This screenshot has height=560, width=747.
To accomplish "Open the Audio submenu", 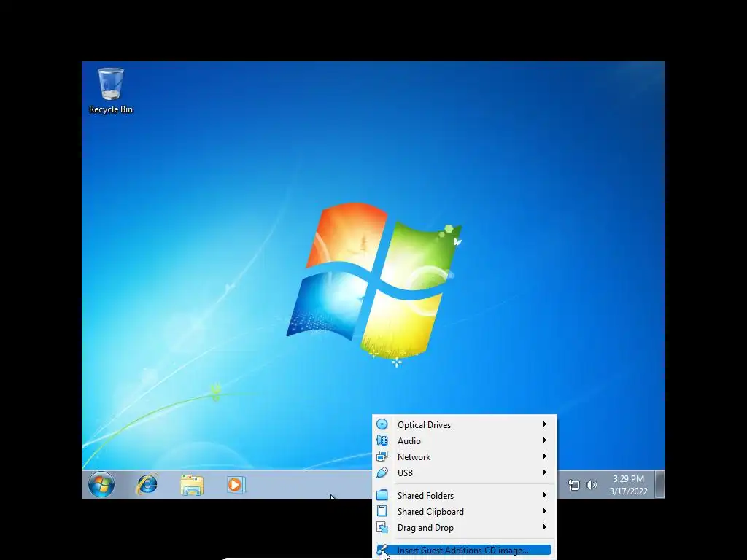I will click(x=464, y=440).
